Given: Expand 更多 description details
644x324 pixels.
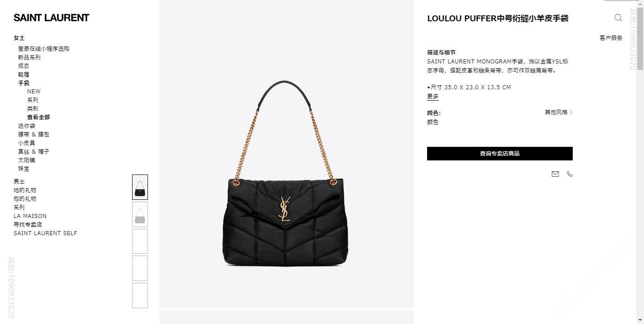Looking at the screenshot, I should point(433,97).
